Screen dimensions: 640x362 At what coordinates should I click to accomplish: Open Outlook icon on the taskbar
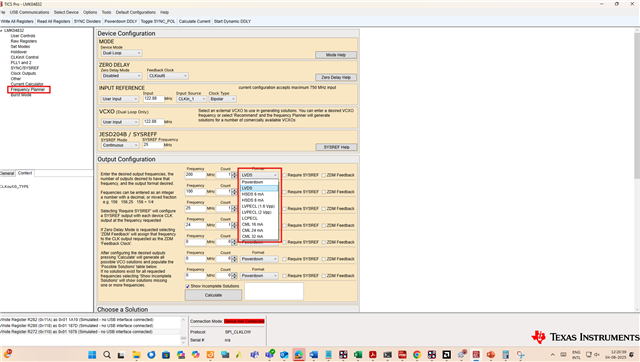(x=284, y=355)
